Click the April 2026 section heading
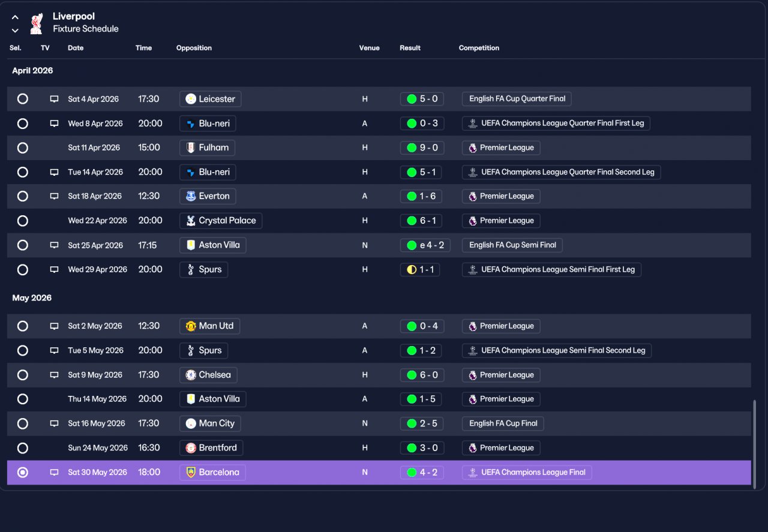This screenshot has height=532, width=768. click(32, 71)
